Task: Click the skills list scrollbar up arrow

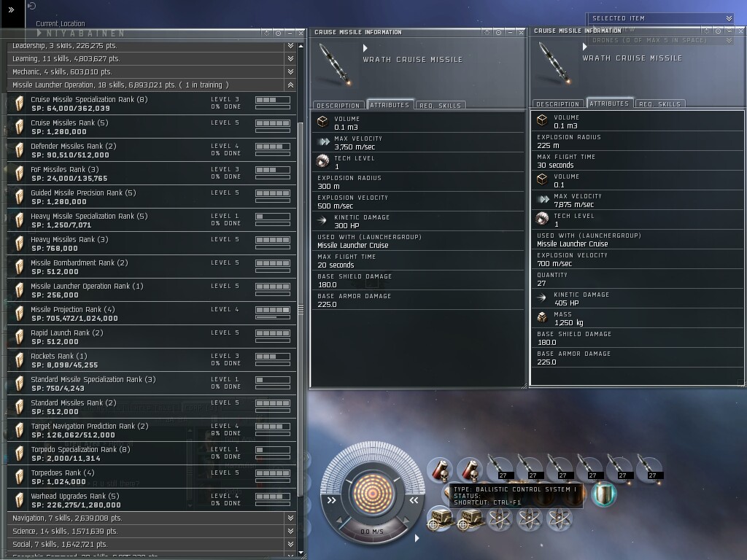Action: (x=301, y=46)
